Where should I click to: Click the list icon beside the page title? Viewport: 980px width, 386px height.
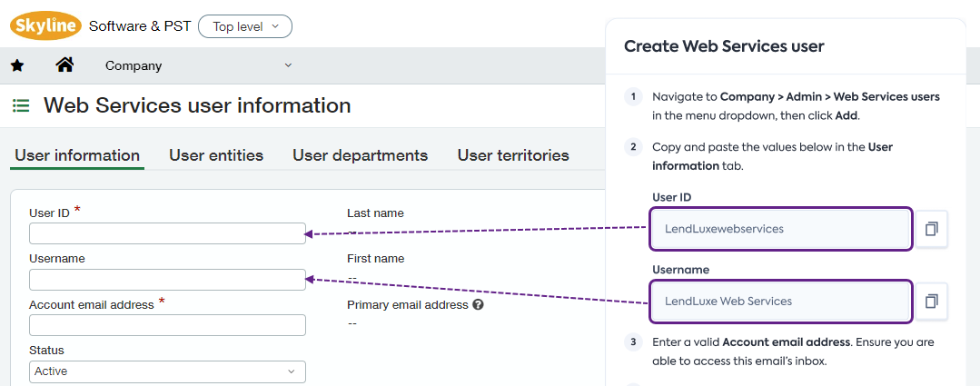pos(21,106)
